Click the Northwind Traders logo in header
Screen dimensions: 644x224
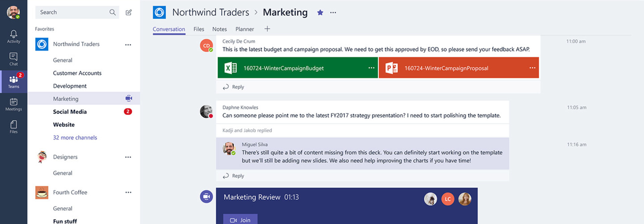[159, 12]
